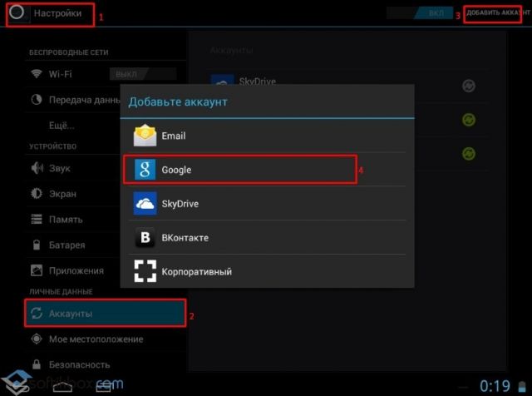This screenshot has height=396, width=532.
Task: Tap the battery icon beside Батарея
Action: coord(37,245)
